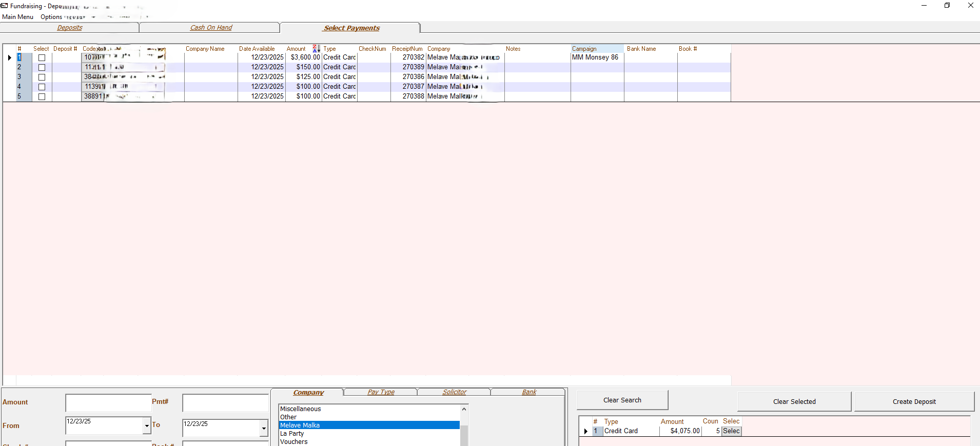Restore down the application window
980x446 pixels.
coord(947,6)
